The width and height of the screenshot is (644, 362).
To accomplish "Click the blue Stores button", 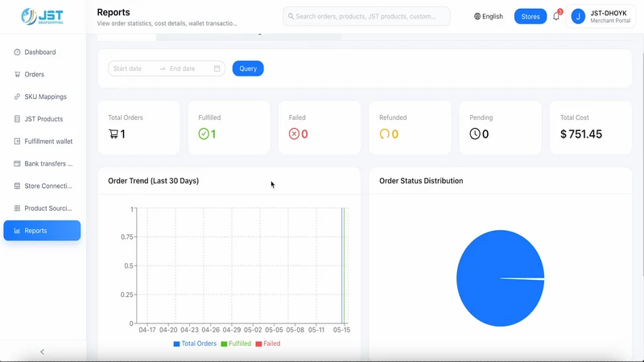I will (530, 16).
